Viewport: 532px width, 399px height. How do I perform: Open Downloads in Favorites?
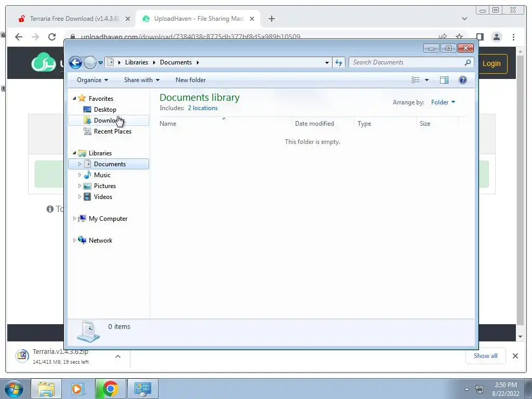coord(109,121)
